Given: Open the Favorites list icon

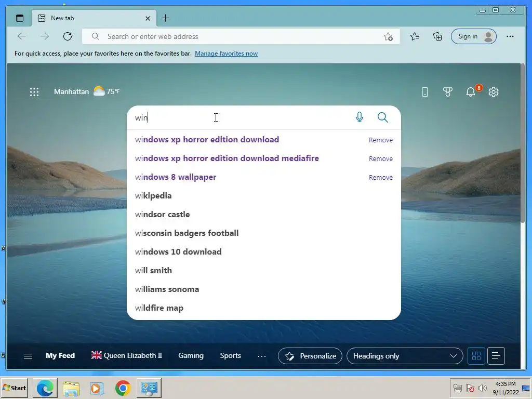Looking at the screenshot, I should point(414,36).
